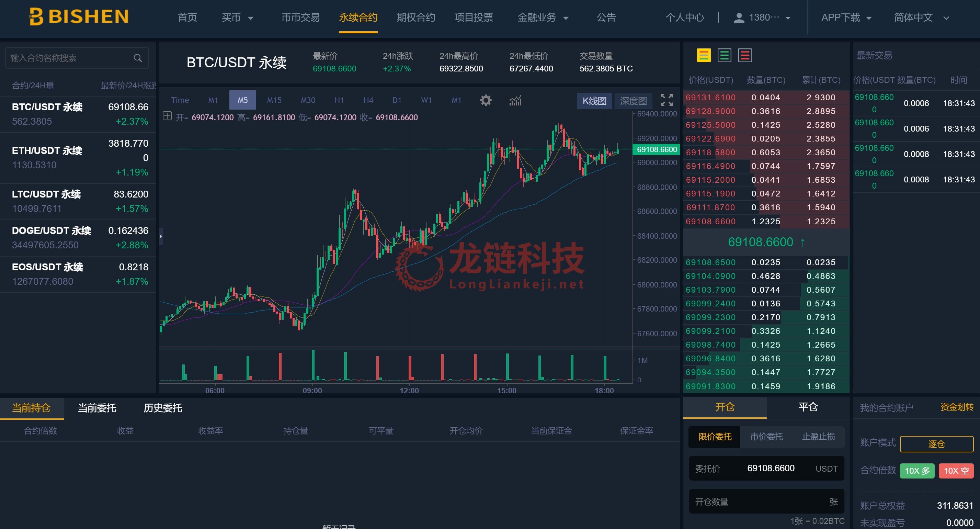Select the 平仓 tab
The image size is (980, 529).
point(808,407)
